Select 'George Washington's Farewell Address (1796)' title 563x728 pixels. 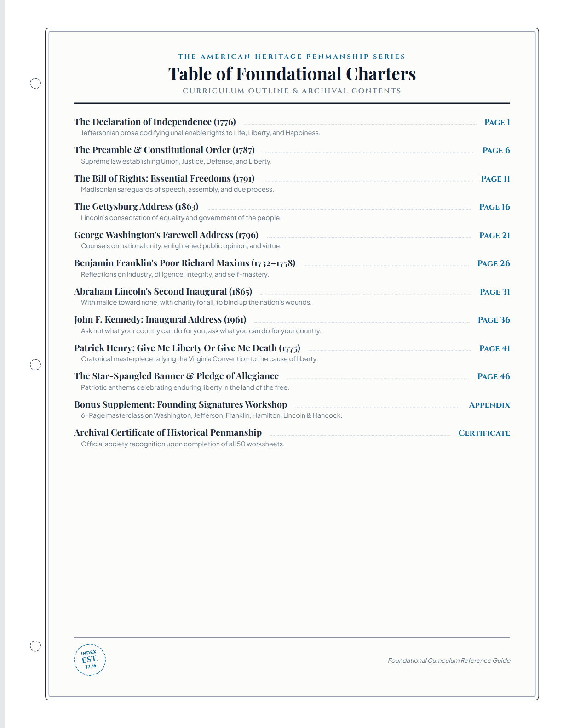pyautogui.click(x=166, y=235)
